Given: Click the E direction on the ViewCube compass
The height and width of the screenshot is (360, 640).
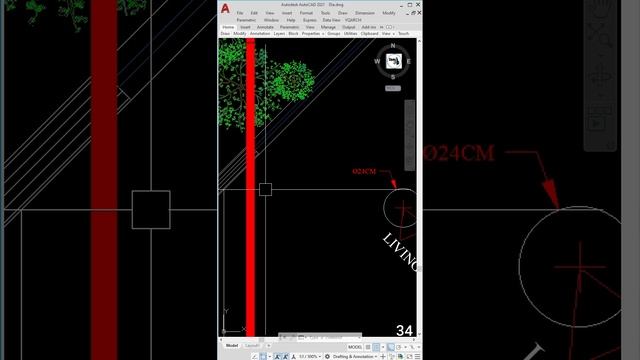Looking at the screenshot, I should point(409,62).
